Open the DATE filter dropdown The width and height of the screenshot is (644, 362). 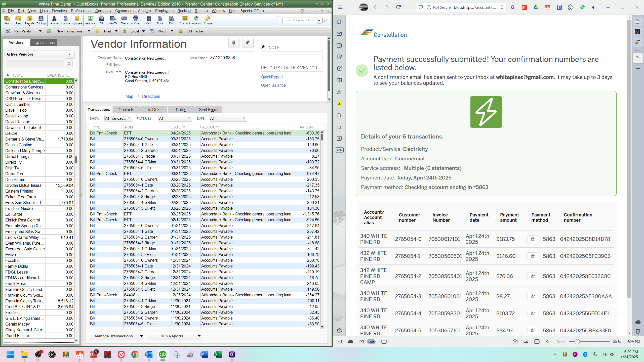click(x=228, y=118)
